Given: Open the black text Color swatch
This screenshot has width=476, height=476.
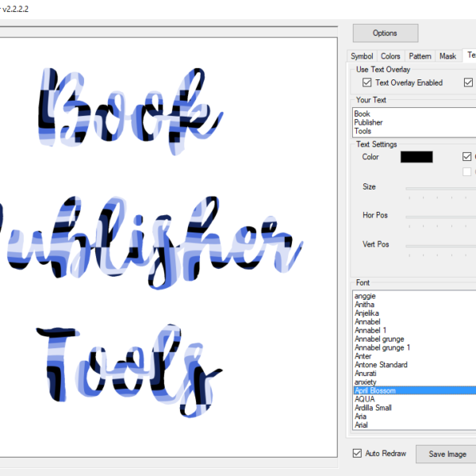Looking at the screenshot, I should 416,157.
